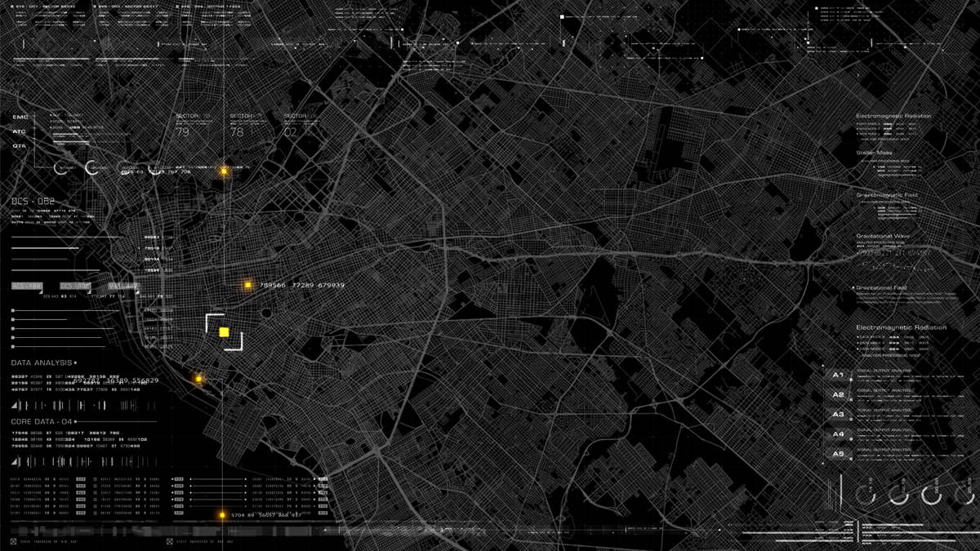The image size is (980, 551).
Task: Click the yellow waypoint marker inside the targeting reticle
Action: 224,331
